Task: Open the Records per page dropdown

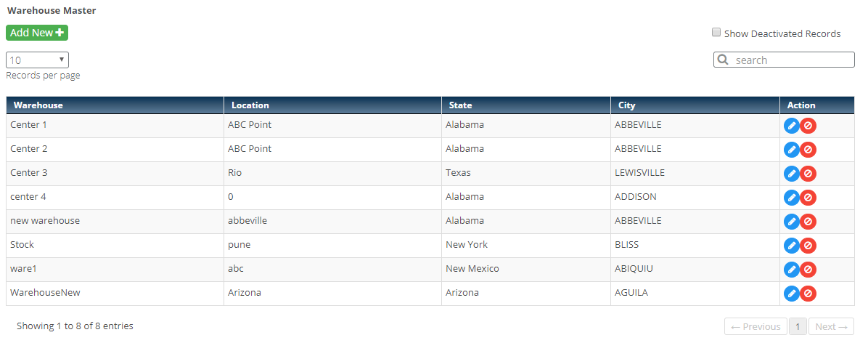Action: point(37,60)
